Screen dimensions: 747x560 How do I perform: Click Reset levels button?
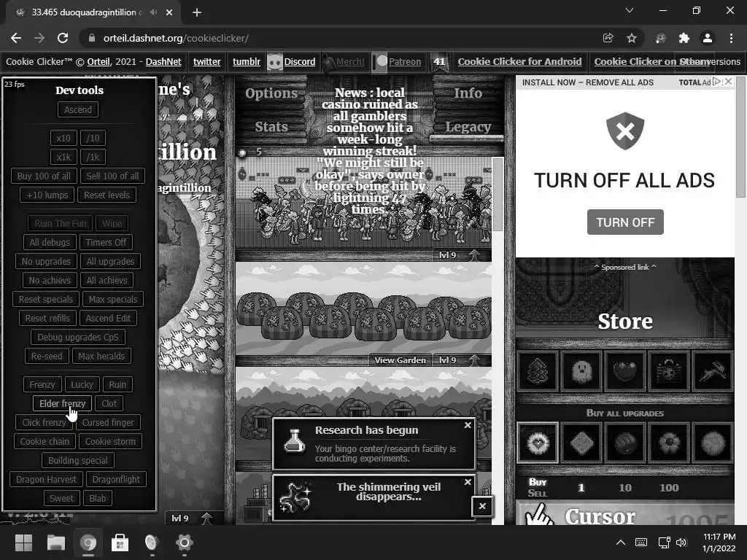coord(107,195)
